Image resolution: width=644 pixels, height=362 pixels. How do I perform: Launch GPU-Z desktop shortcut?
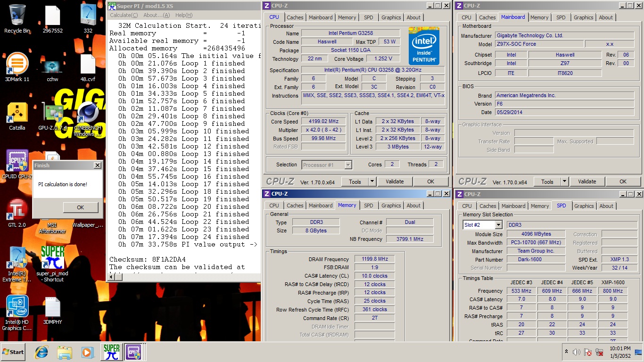click(x=52, y=115)
